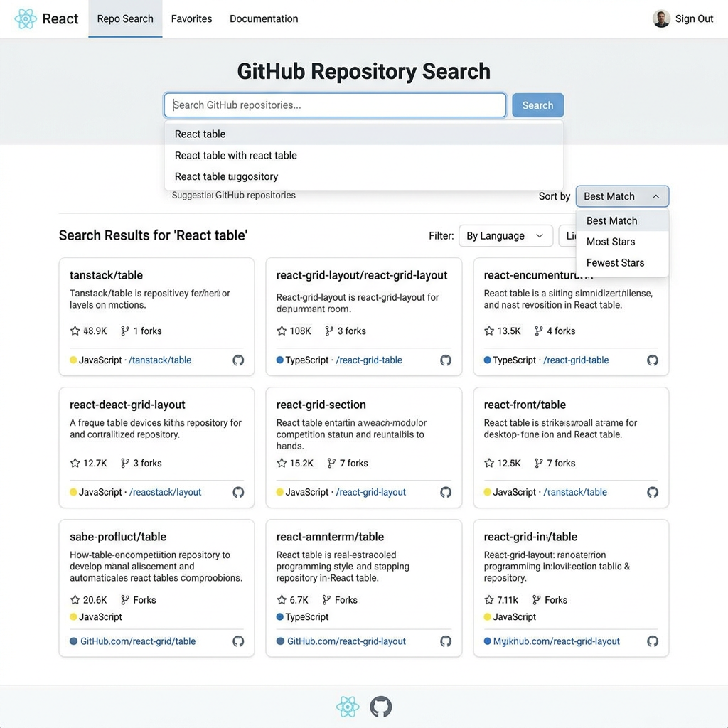728x728 pixels.
Task: Click the fork icon on react-grid-section card
Action: coord(331,463)
